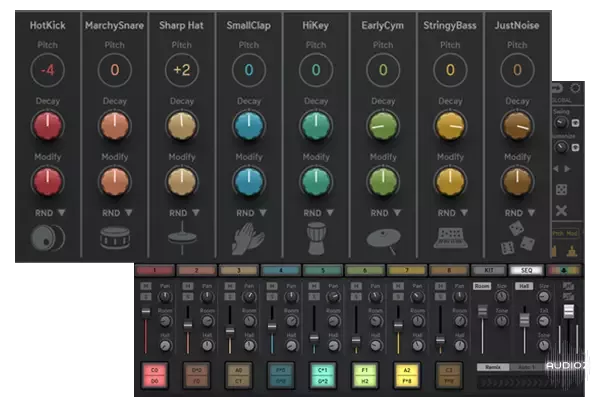Mute mixer channel 1
Viewport: 600px width, 400px height.
click(x=146, y=286)
